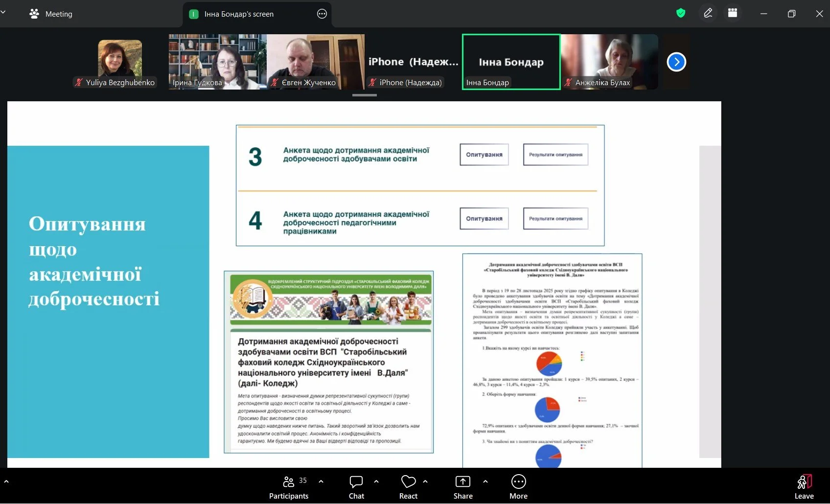Expand the Participants options caret
830x504 pixels.
pos(321,481)
